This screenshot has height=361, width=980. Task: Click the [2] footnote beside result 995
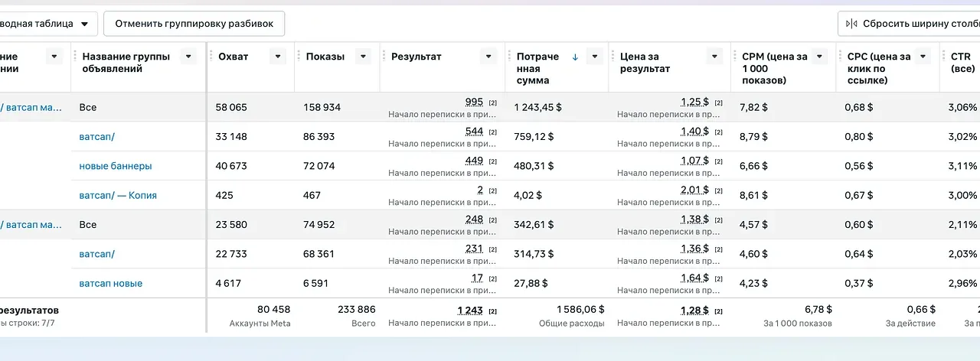493,102
